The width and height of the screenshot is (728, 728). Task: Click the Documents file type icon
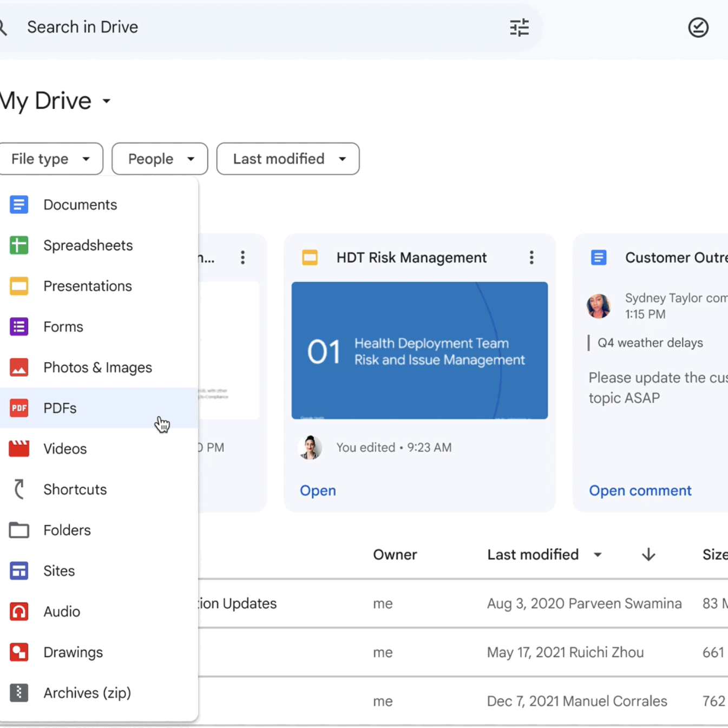[19, 205]
